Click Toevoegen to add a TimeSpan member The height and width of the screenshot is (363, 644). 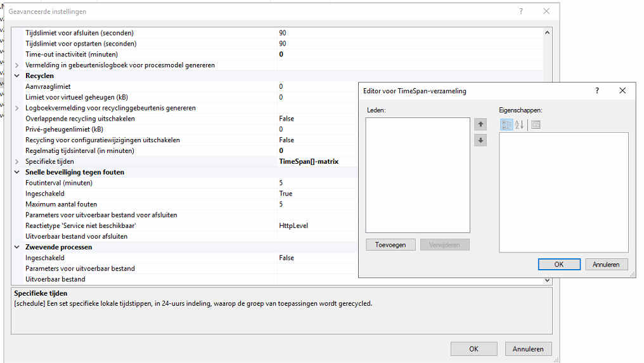pyautogui.click(x=390, y=244)
